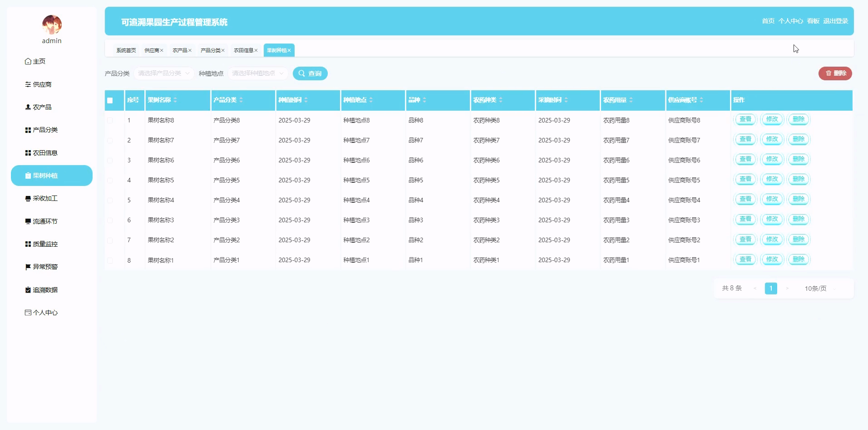Sort by 农药用量 column arrows
The width and height of the screenshot is (868, 430).
point(631,100)
